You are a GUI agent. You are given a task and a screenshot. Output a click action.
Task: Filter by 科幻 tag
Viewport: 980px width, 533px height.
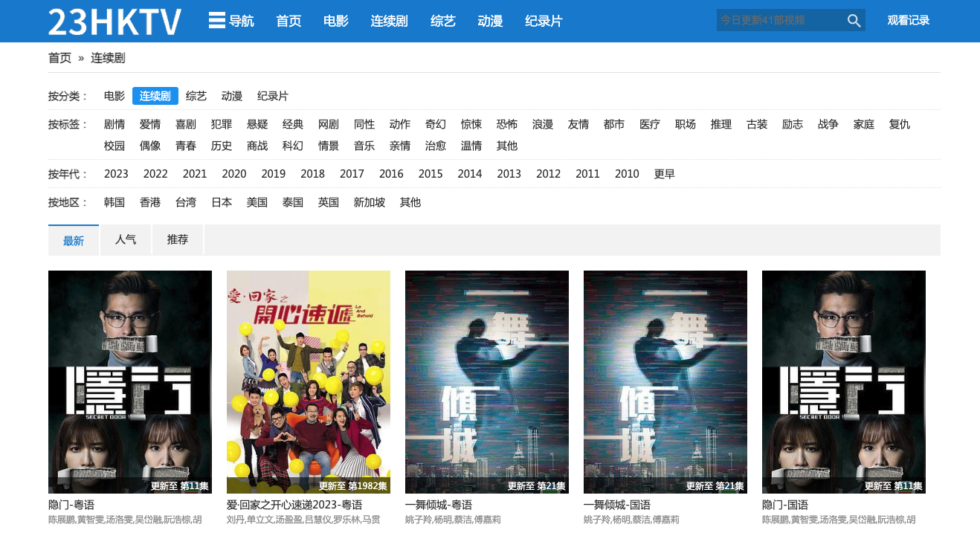[293, 146]
